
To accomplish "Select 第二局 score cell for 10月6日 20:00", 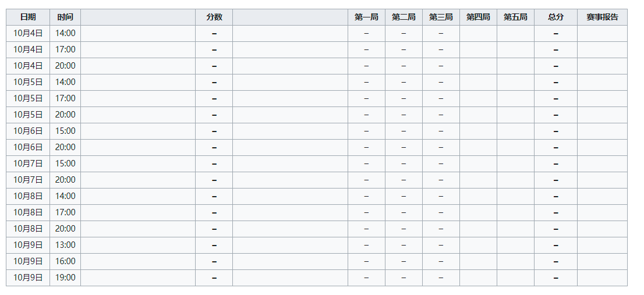I will (x=404, y=147).
